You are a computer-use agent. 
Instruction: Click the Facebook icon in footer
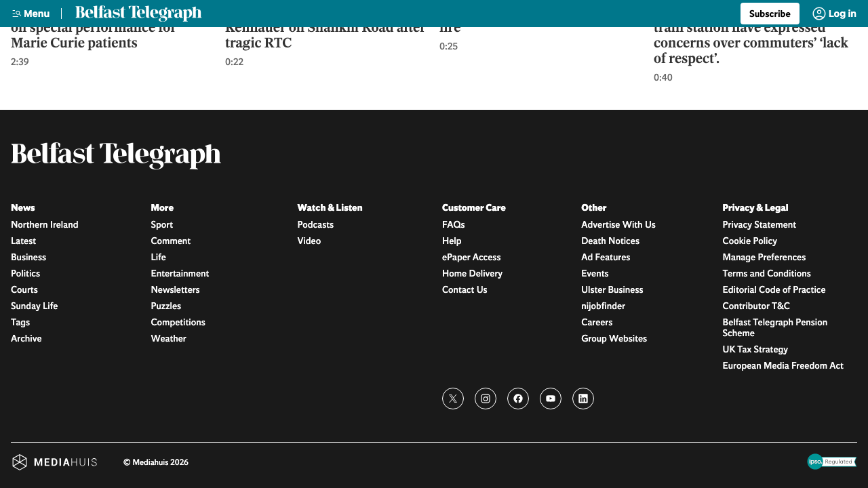pyautogui.click(x=518, y=399)
